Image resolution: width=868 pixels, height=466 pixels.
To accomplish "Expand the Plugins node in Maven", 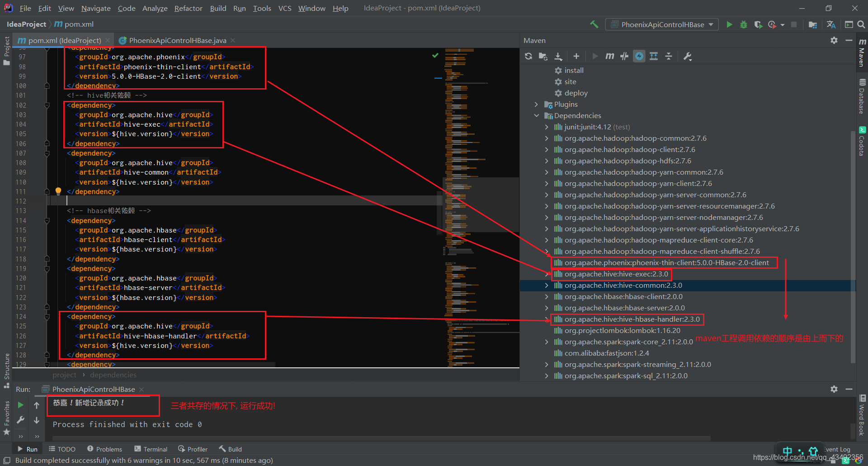I will pyautogui.click(x=536, y=104).
